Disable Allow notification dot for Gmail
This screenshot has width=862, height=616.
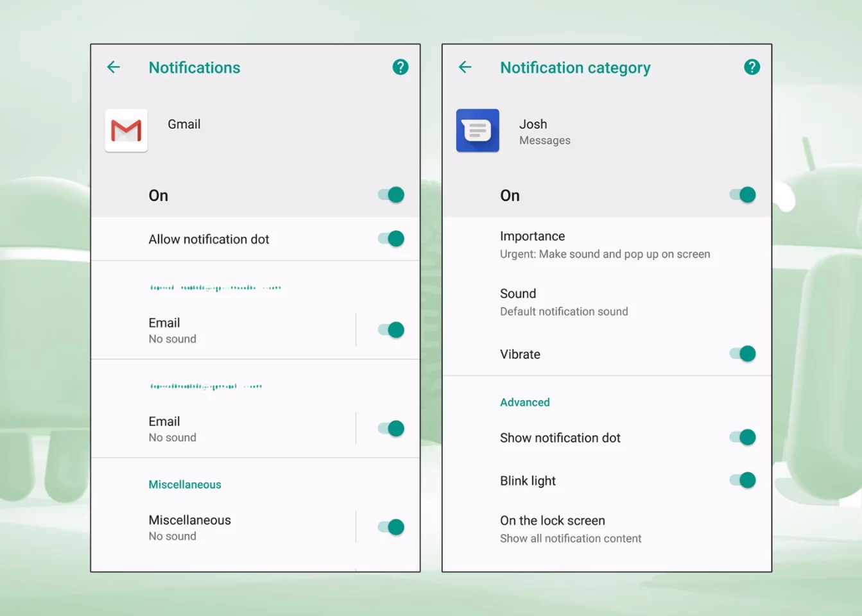point(390,239)
